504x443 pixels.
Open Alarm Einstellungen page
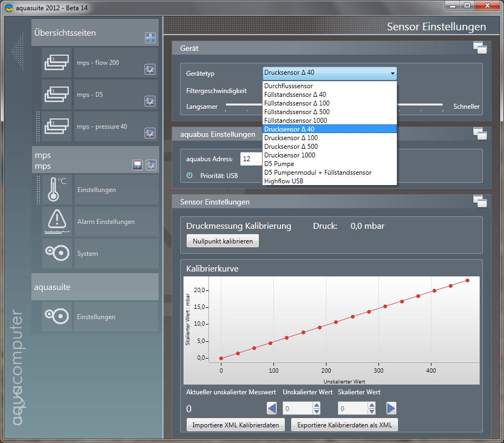[x=116, y=221]
